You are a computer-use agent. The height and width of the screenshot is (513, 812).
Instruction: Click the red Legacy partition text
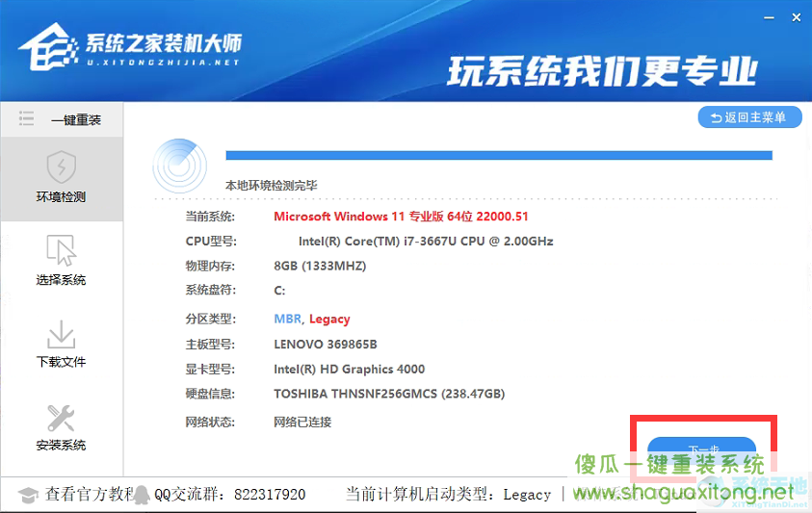pyautogui.click(x=329, y=320)
